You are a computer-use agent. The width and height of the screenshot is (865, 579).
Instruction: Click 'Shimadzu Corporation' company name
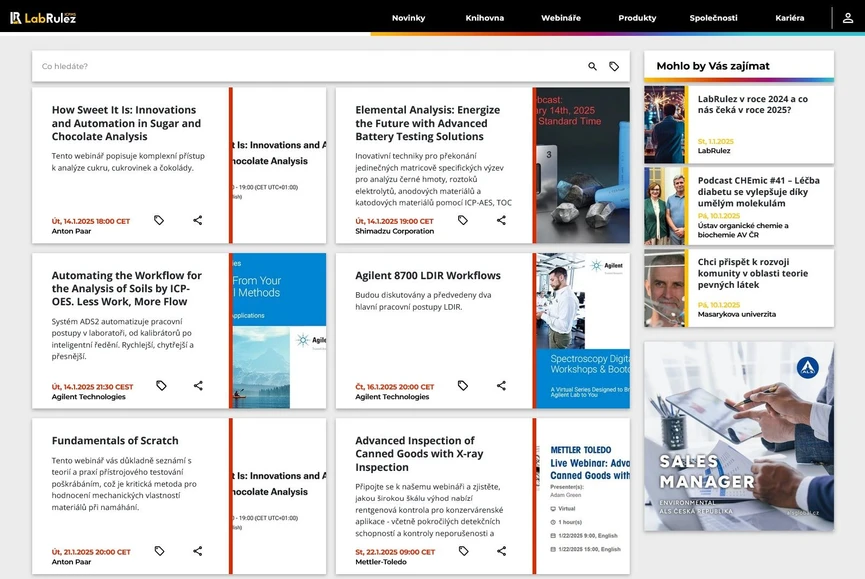(394, 231)
